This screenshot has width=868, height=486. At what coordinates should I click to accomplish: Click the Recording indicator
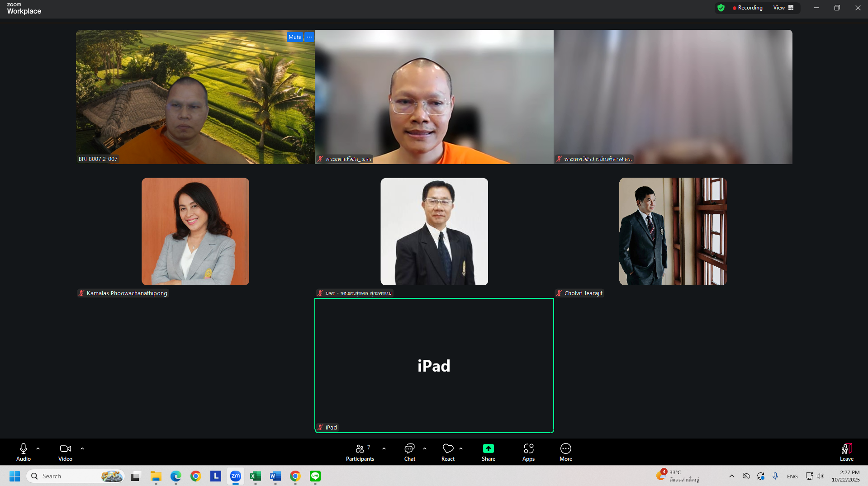pos(747,8)
